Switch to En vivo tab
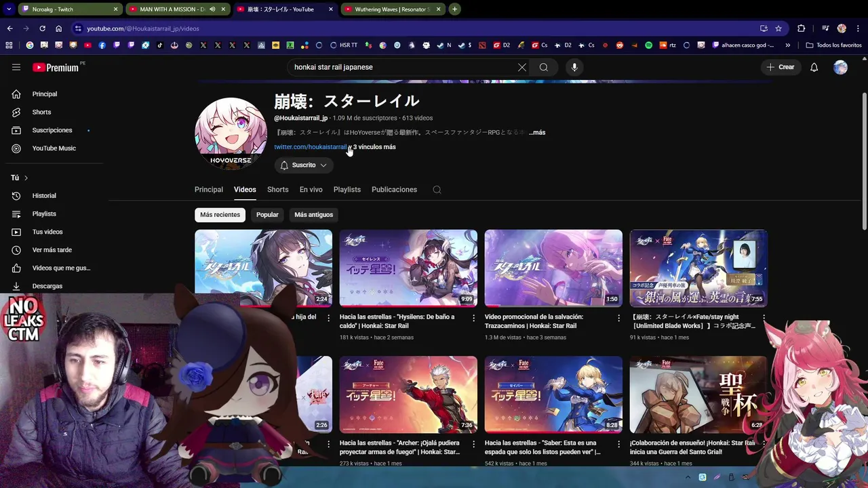Viewport: 868px width, 488px height. click(x=311, y=190)
